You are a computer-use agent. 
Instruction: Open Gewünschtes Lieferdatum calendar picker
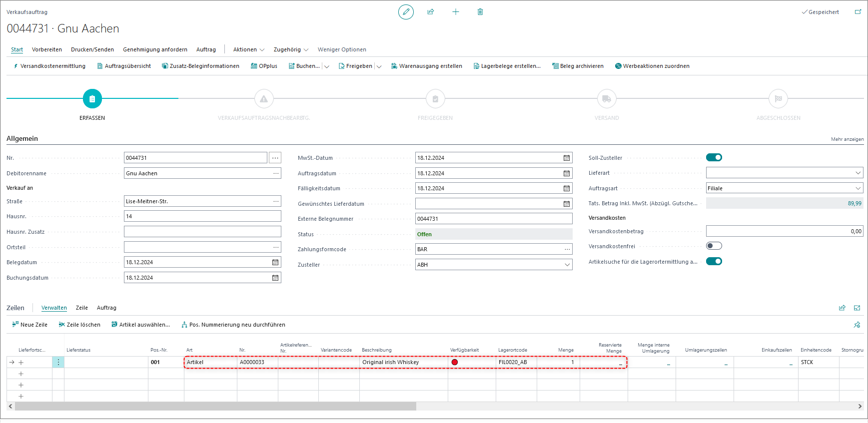point(567,204)
